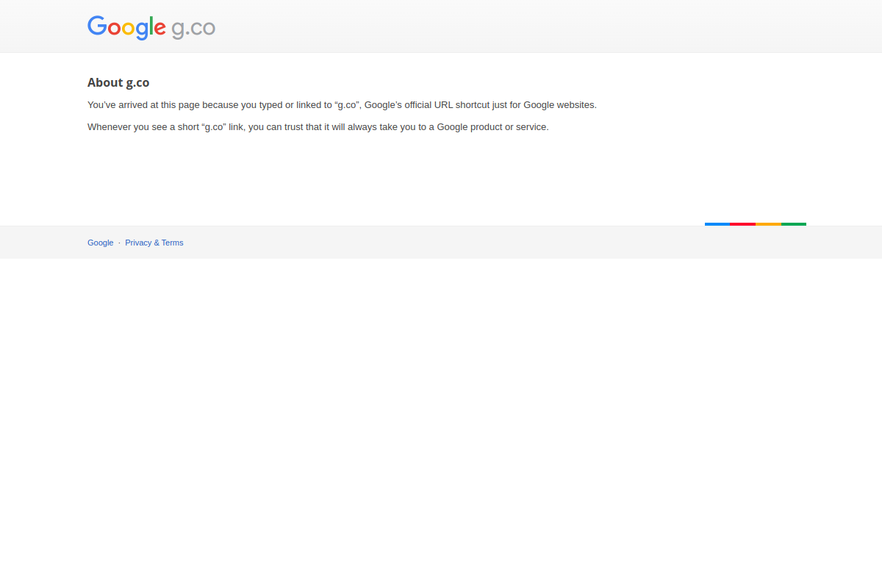Click the yellow segment of the colored bar
The image size is (882, 588).
tap(767, 224)
